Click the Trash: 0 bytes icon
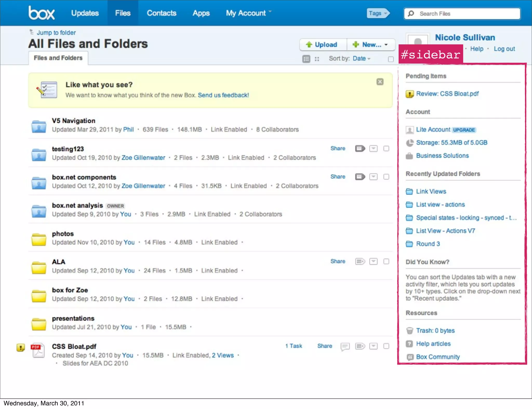 pyautogui.click(x=410, y=331)
